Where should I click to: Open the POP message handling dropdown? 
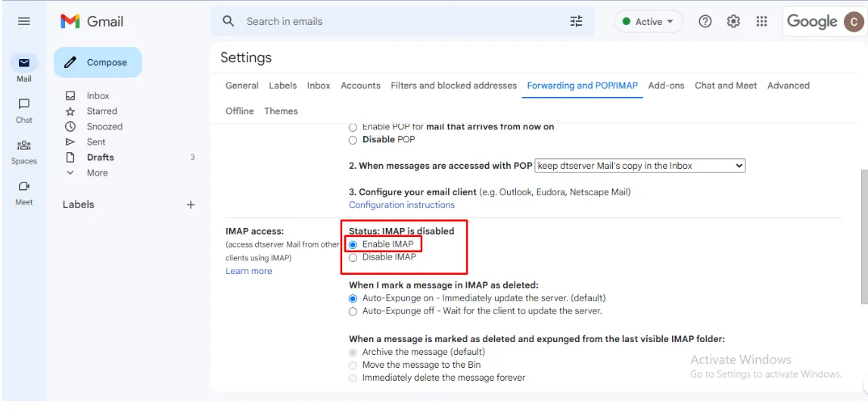[x=639, y=165]
